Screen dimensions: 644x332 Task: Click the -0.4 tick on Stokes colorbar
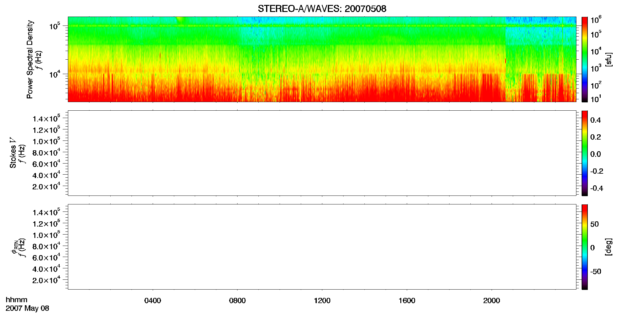[x=597, y=188]
